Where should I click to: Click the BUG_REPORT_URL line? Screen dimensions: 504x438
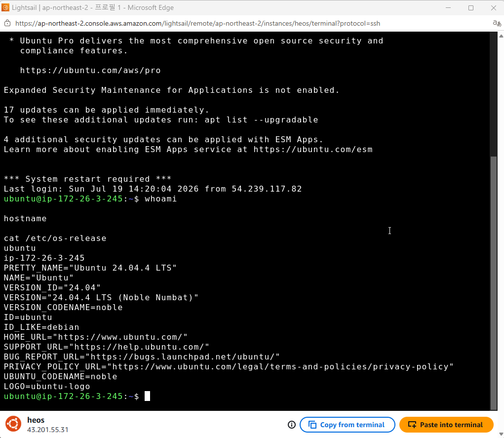point(142,357)
